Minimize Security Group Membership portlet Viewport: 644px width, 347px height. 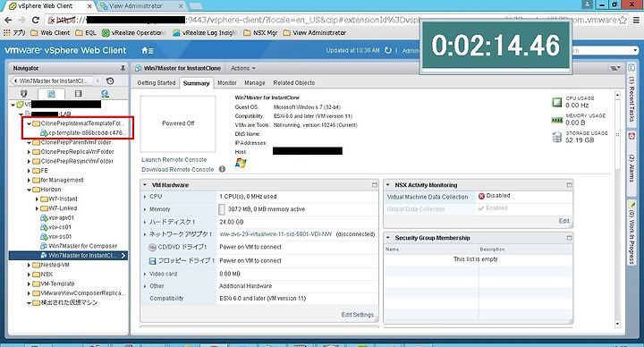569,238
